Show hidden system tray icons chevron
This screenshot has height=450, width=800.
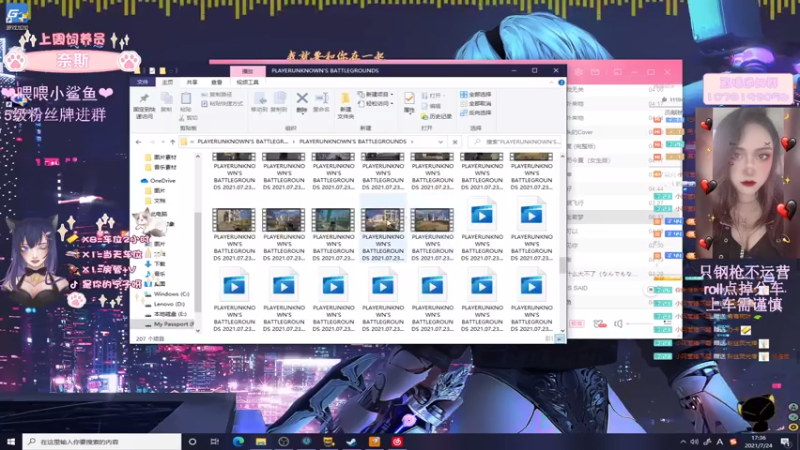point(683,441)
